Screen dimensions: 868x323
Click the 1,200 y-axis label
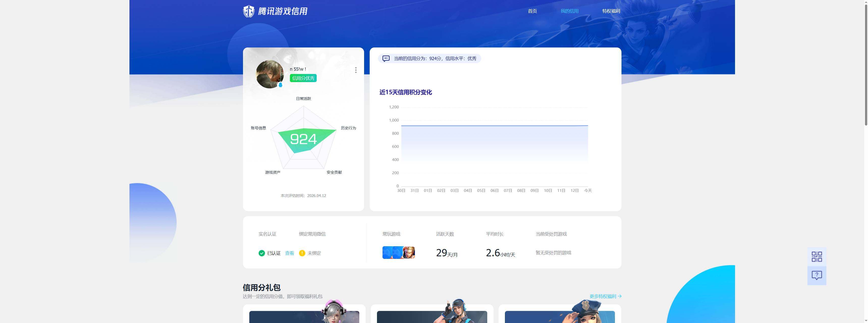point(394,107)
